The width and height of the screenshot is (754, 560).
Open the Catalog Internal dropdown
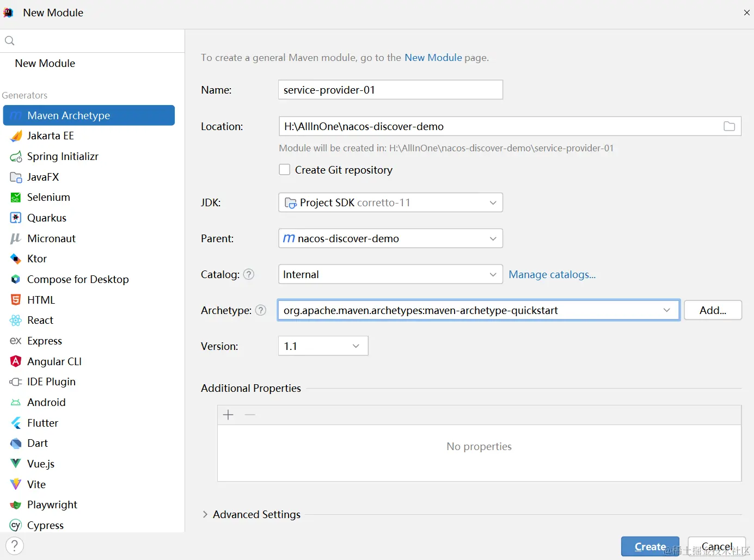(x=390, y=274)
